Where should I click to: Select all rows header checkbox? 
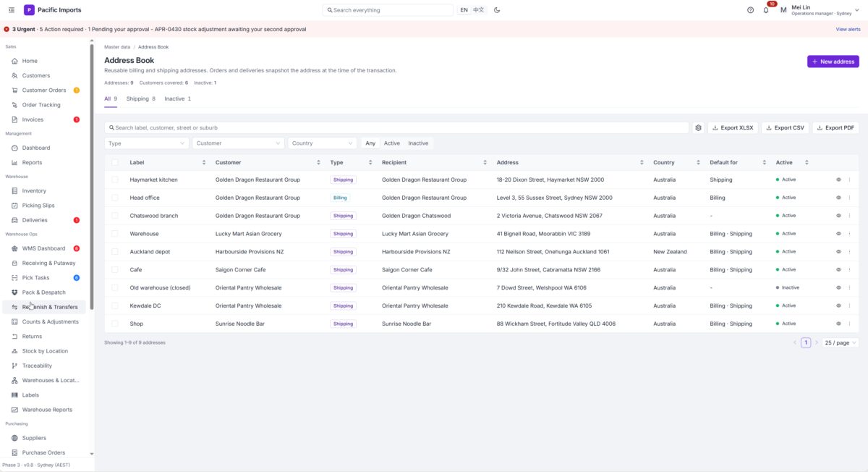[x=115, y=162]
